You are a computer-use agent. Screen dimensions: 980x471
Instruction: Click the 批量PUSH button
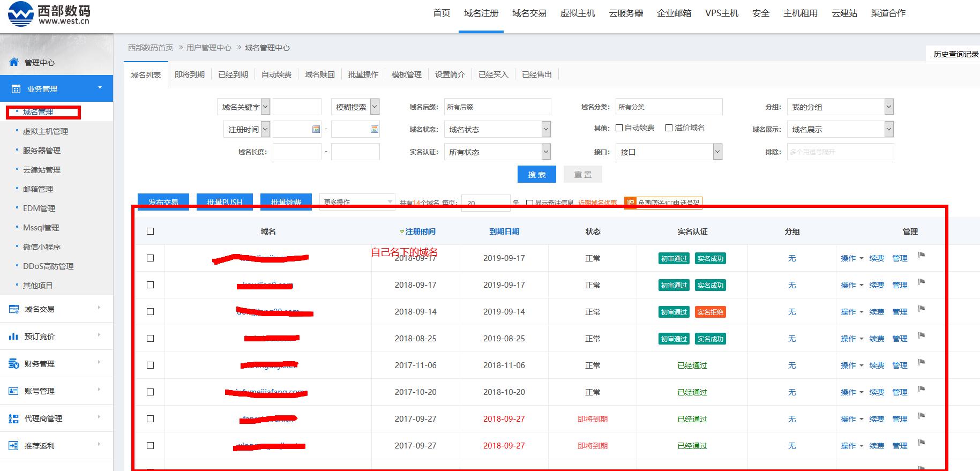225,202
